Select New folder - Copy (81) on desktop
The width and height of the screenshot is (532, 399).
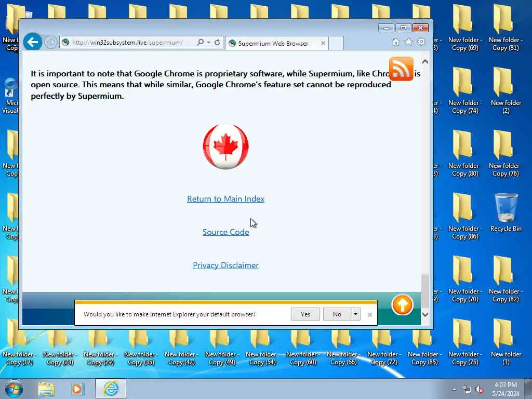pyautogui.click(x=506, y=29)
